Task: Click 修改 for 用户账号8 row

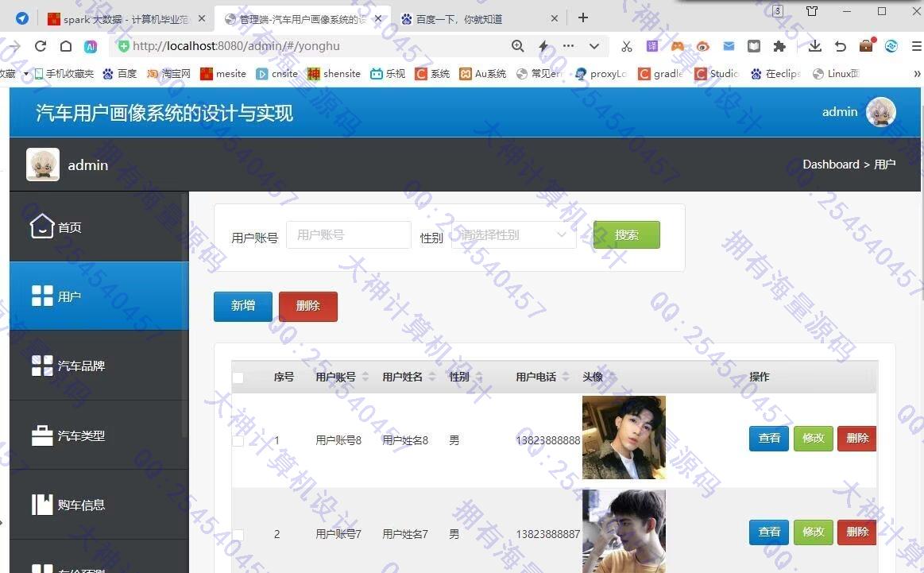Action: point(814,438)
